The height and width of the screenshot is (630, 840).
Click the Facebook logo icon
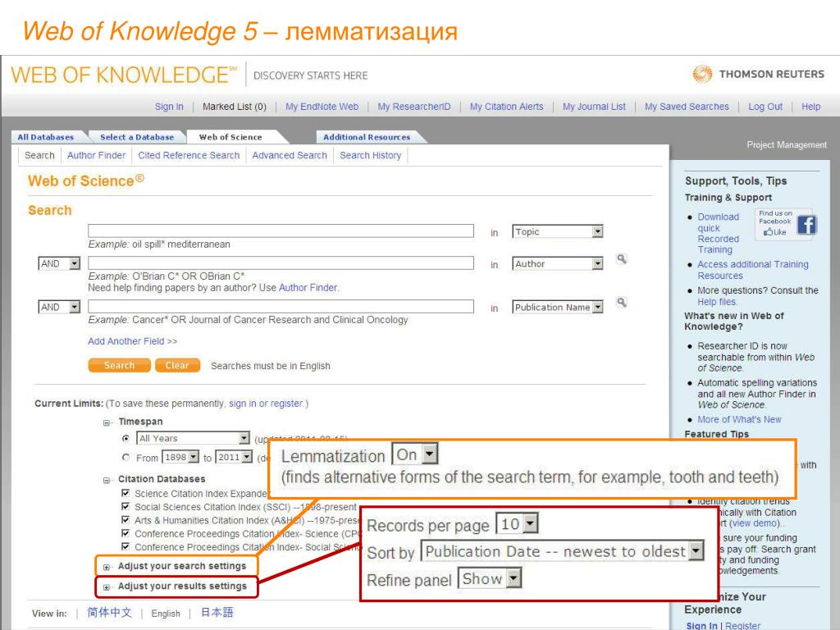[x=806, y=225]
